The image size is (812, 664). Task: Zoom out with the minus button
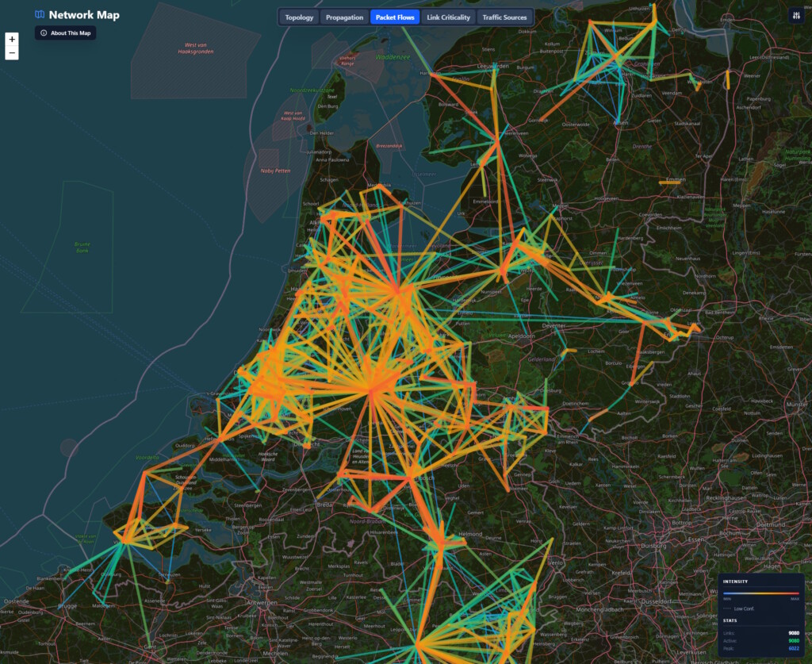click(x=12, y=53)
